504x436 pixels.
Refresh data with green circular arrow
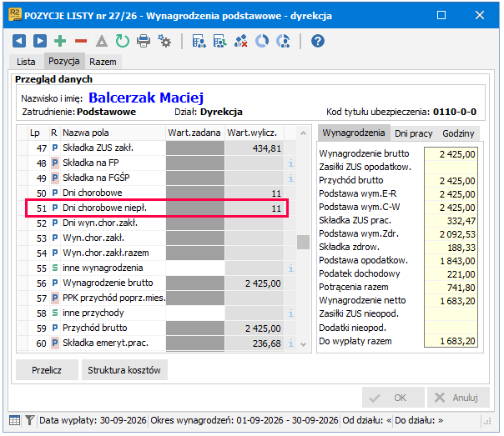(x=123, y=41)
